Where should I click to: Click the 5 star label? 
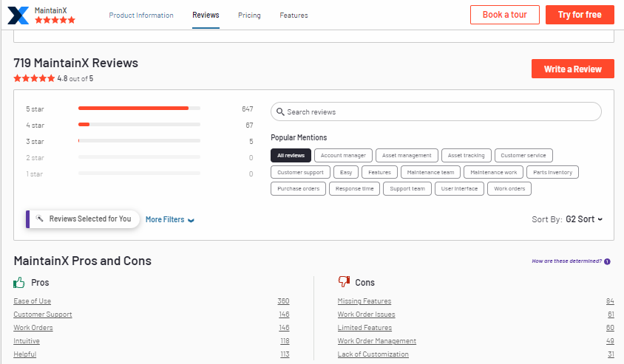click(35, 109)
